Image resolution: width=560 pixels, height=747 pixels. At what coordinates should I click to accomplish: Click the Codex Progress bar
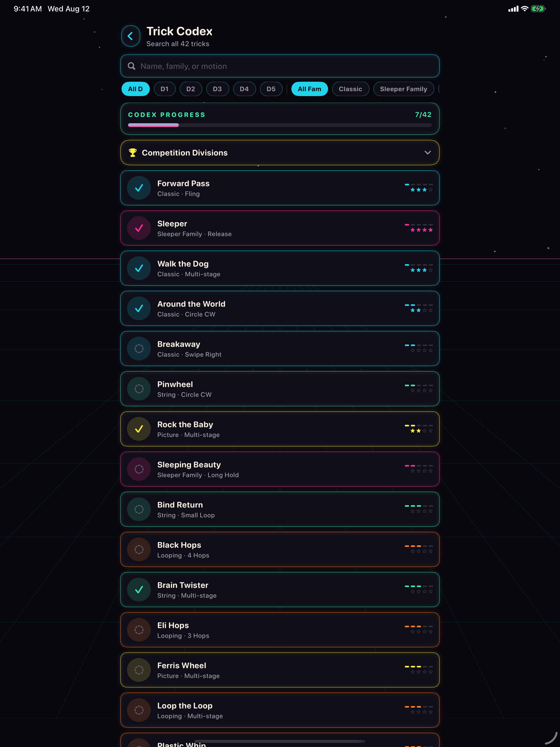(x=280, y=125)
